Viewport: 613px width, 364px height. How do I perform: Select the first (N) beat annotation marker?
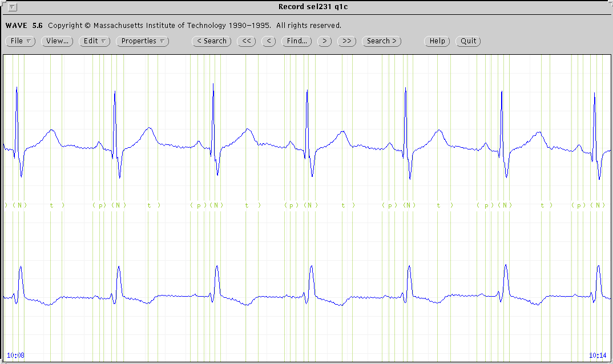(19, 205)
